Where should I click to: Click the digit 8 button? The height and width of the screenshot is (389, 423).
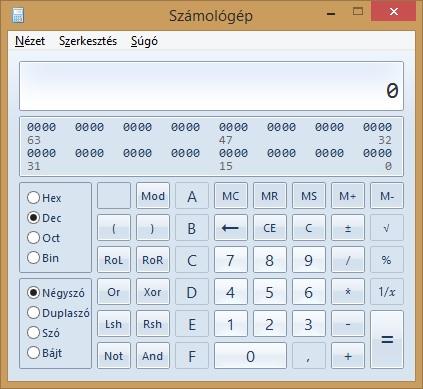(x=270, y=260)
